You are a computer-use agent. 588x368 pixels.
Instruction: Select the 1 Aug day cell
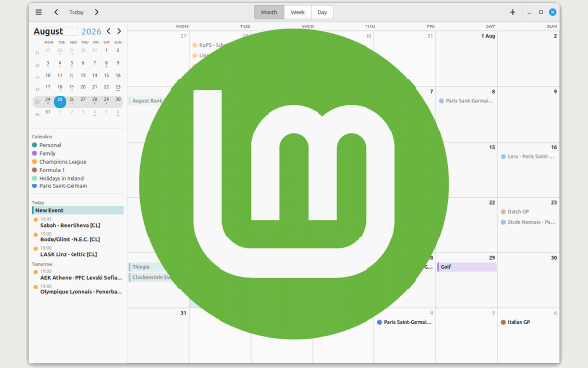466,60
